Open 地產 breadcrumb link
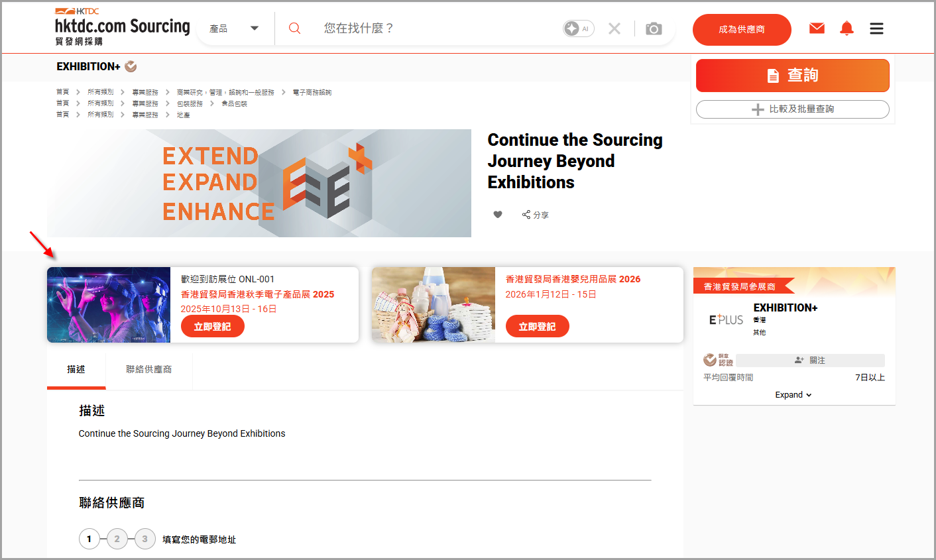This screenshot has width=936, height=560. point(183,115)
